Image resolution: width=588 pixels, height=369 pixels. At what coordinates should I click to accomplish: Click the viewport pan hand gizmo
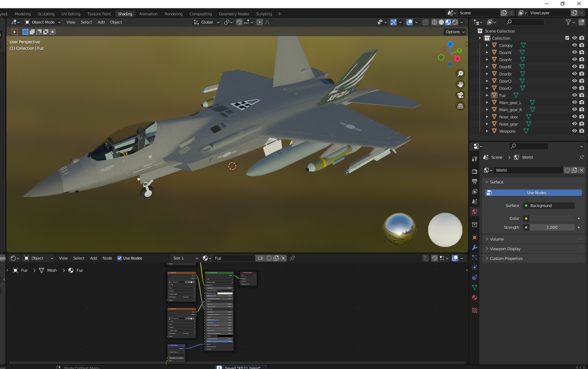click(x=460, y=84)
